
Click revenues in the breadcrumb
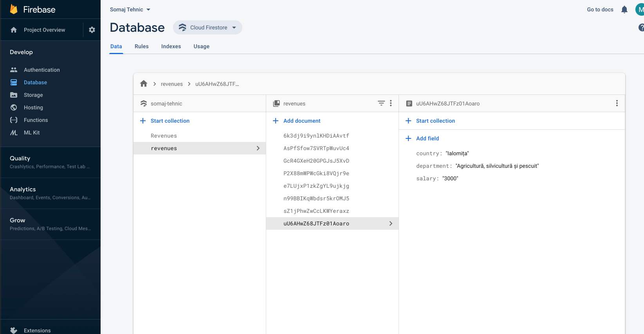click(x=172, y=84)
